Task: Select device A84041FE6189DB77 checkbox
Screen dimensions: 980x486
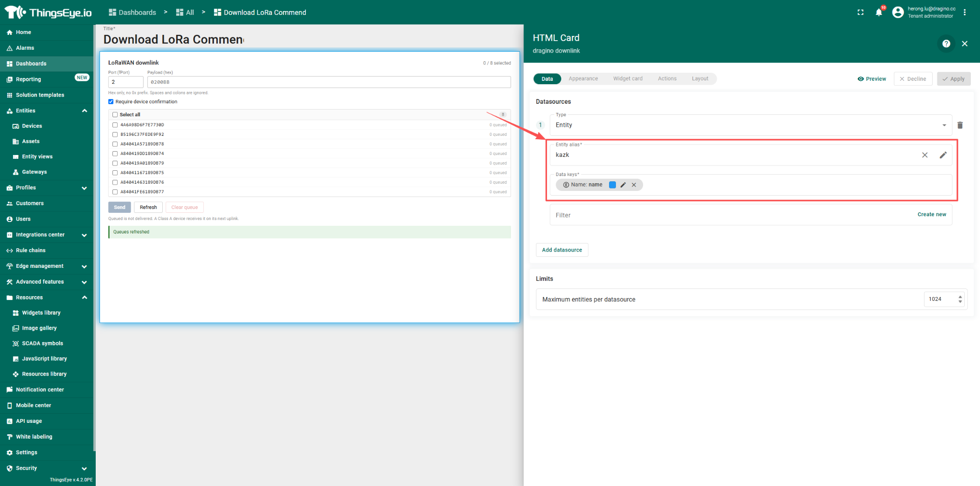Action: click(x=115, y=192)
